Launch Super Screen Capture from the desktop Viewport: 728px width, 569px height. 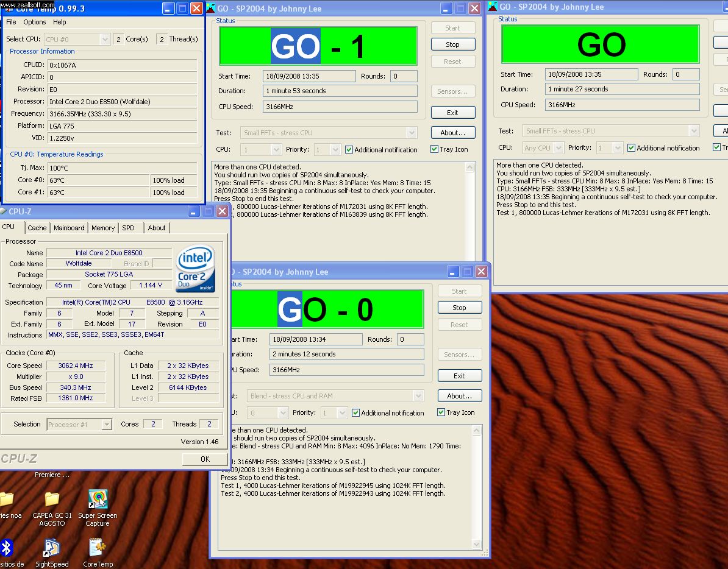click(98, 500)
